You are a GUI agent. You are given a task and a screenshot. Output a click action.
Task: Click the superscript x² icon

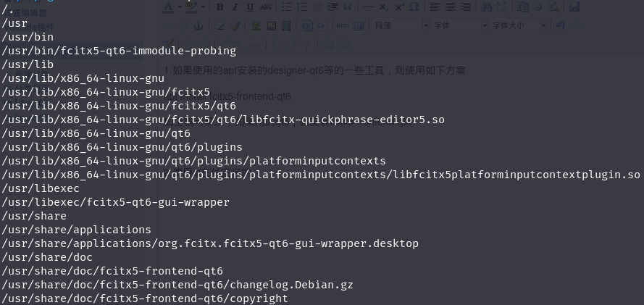click(399, 7)
